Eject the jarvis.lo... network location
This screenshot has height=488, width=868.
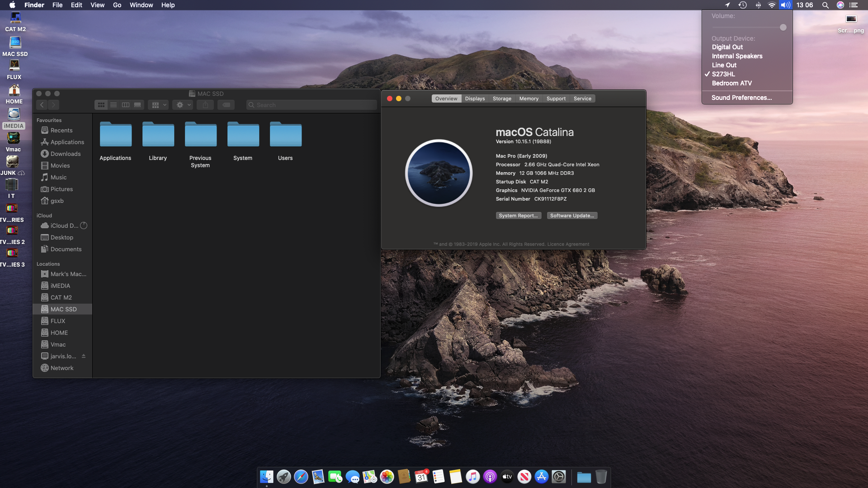pyautogui.click(x=84, y=356)
